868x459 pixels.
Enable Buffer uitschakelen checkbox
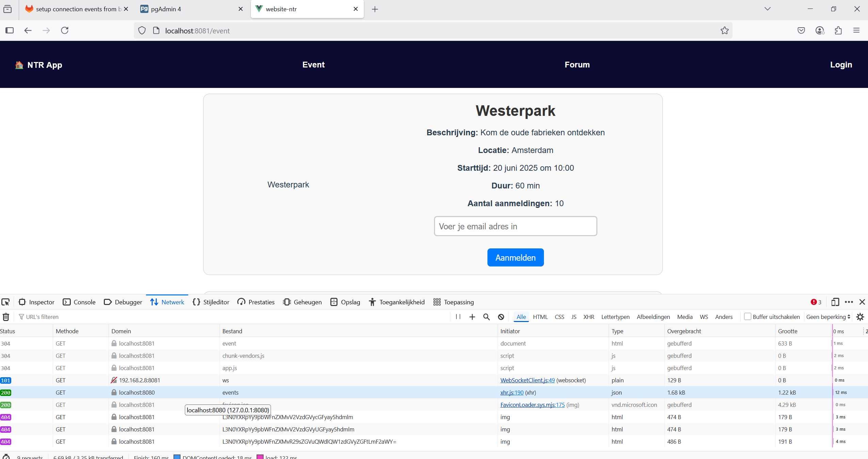pyautogui.click(x=748, y=317)
